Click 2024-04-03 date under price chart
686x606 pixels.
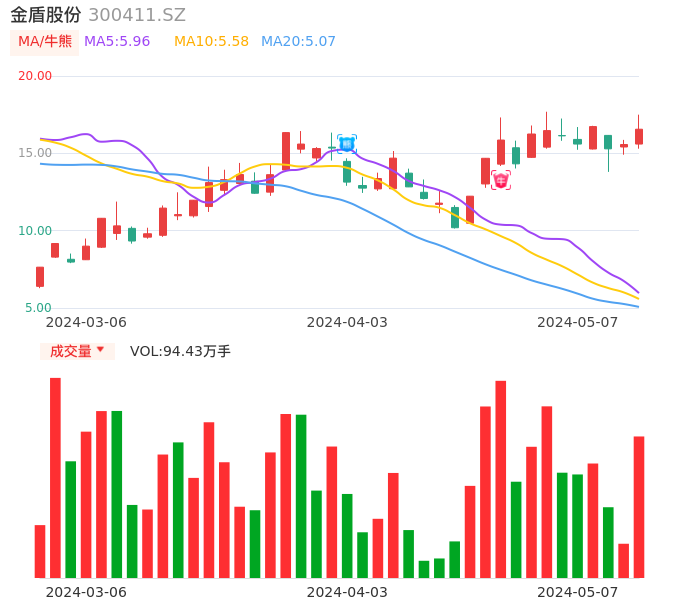pyautogui.click(x=347, y=322)
